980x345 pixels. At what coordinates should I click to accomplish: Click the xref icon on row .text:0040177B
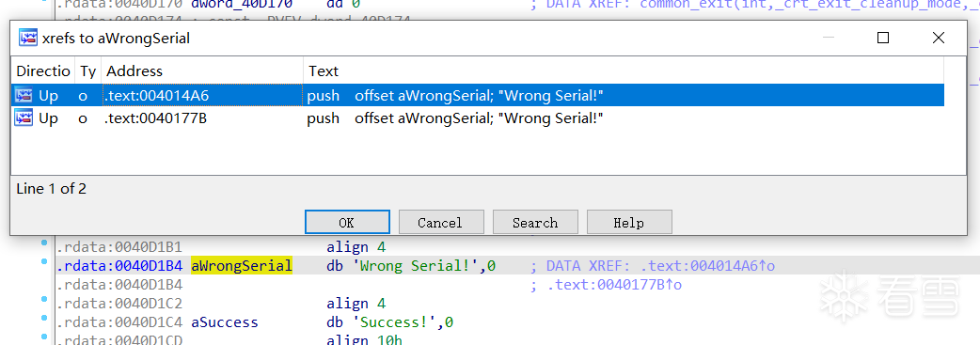(x=24, y=118)
